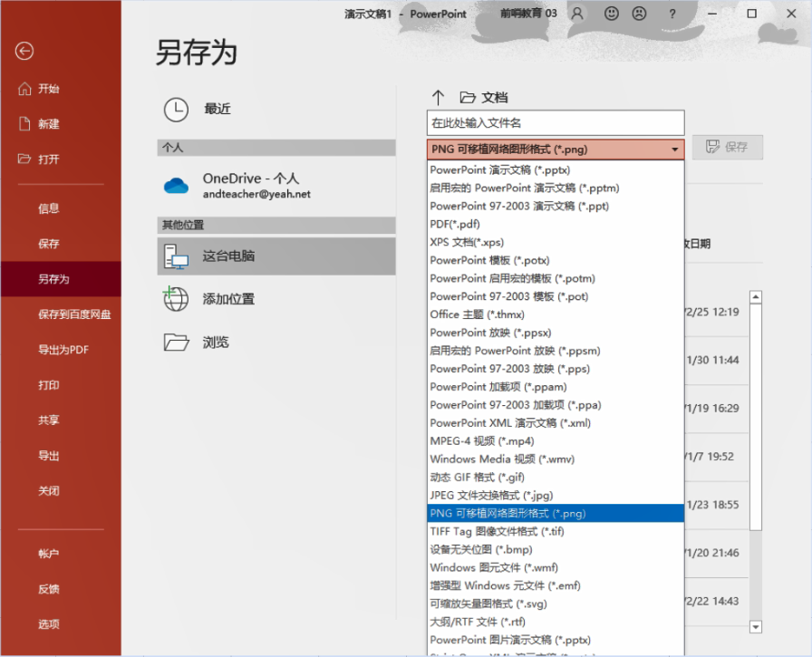Pick PowerPoint 图片演示文稿 (*.pptx)

click(556, 640)
